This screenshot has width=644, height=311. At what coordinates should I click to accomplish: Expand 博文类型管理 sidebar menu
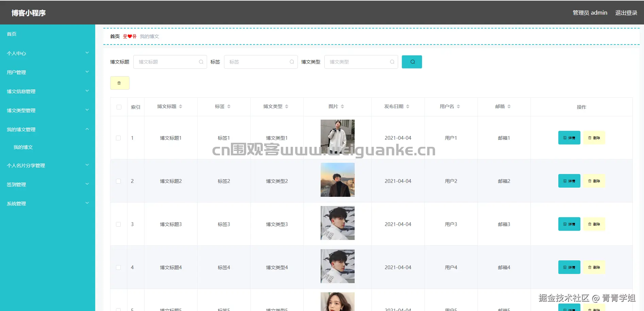tap(48, 110)
